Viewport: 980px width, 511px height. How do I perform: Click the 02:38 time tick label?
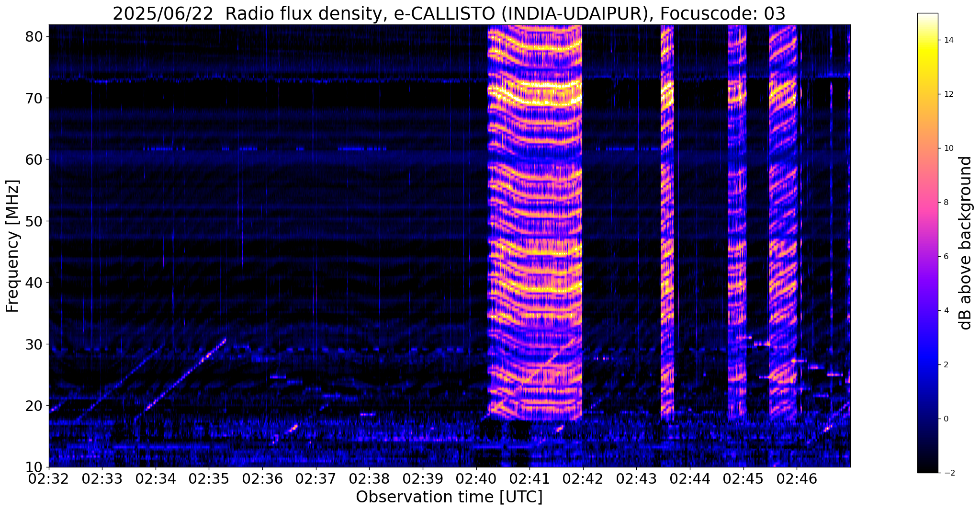[x=369, y=478]
